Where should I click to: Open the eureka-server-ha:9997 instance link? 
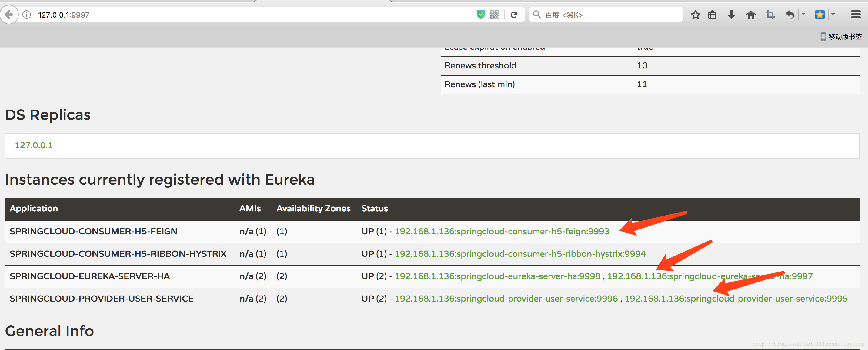pos(710,276)
